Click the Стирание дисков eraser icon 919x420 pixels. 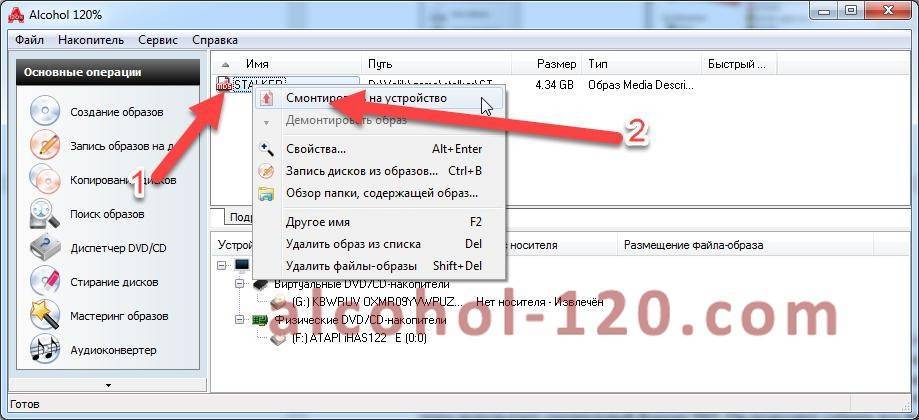(x=45, y=282)
